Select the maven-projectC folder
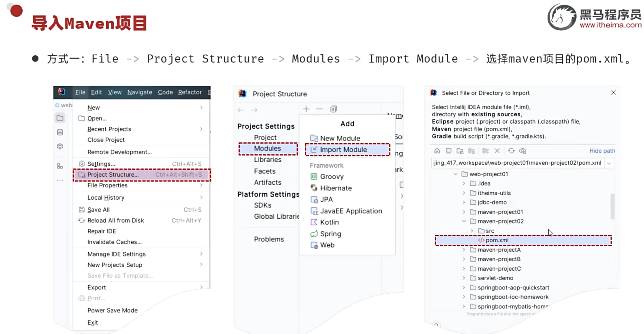The image size is (644, 334). (x=499, y=269)
